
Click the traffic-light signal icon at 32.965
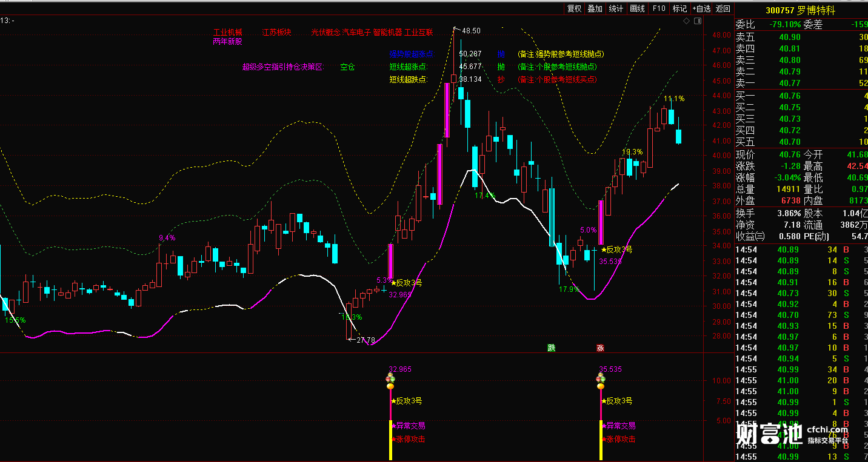tap(390, 381)
